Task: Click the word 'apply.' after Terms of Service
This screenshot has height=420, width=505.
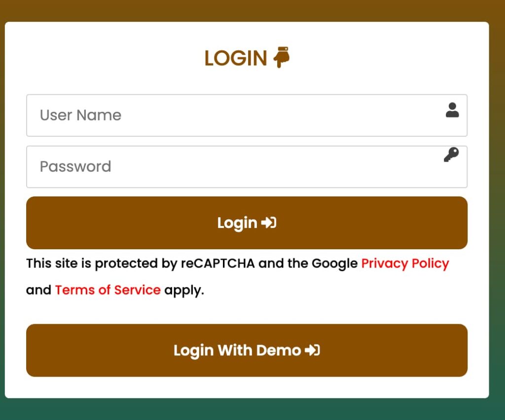Action: click(x=184, y=290)
